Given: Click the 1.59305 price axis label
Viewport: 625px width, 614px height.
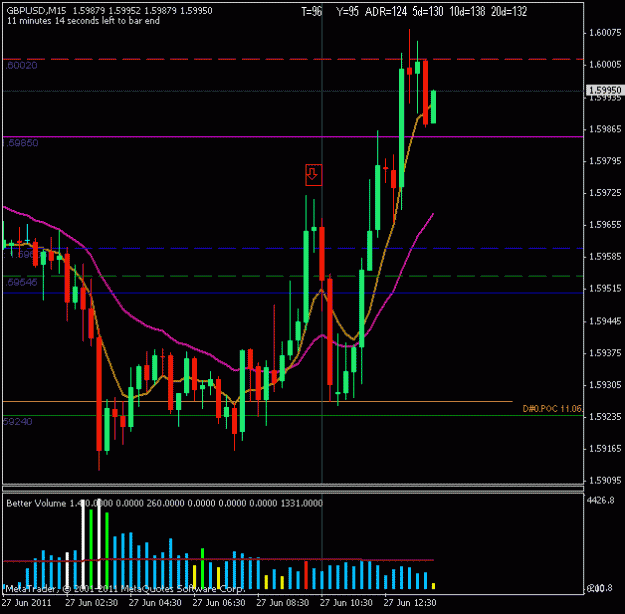Looking at the screenshot, I should pyautogui.click(x=605, y=385).
